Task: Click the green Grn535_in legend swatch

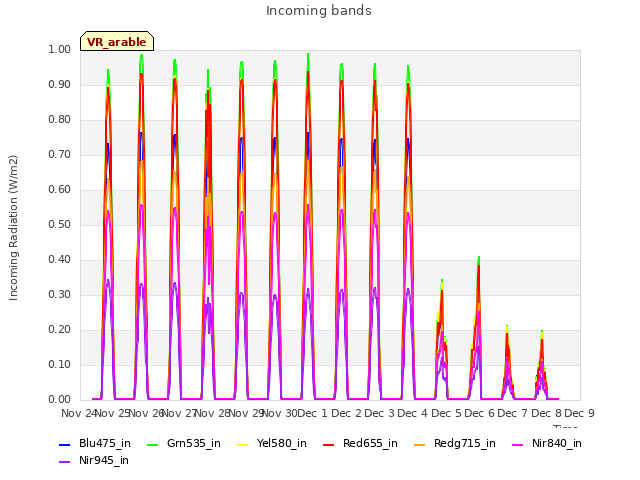Action: pyautogui.click(x=153, y=444)
